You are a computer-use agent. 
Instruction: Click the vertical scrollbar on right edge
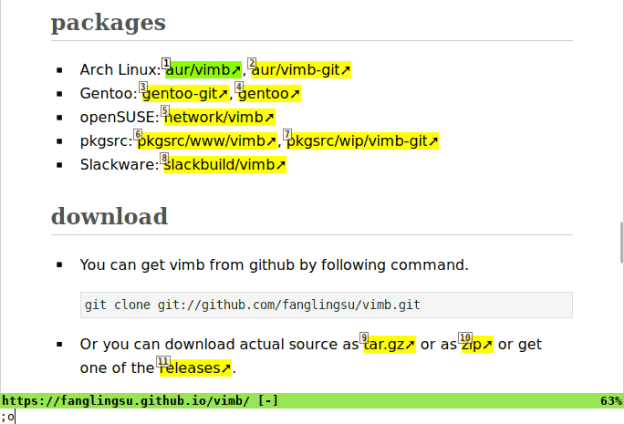pyautogui.click(x=620, y=240)
